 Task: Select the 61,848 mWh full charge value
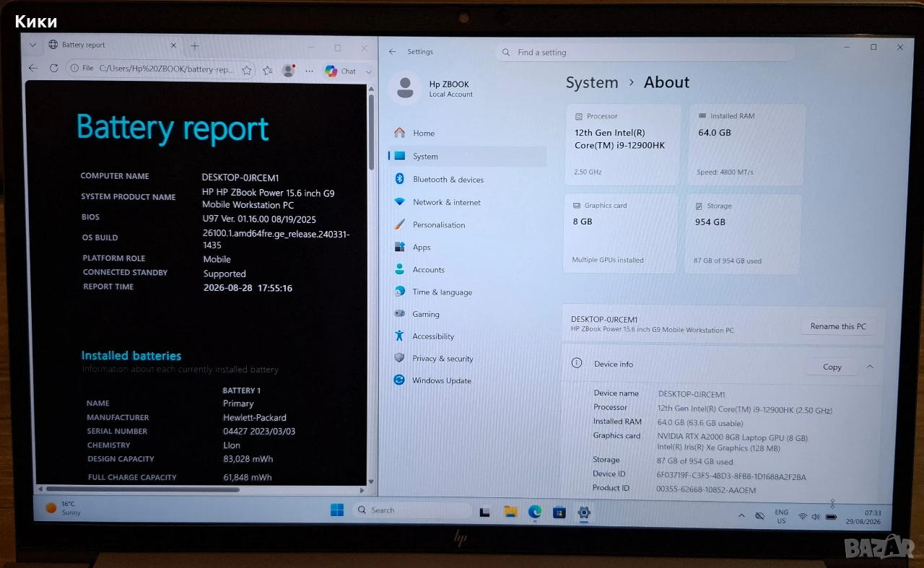coord(248,477)
